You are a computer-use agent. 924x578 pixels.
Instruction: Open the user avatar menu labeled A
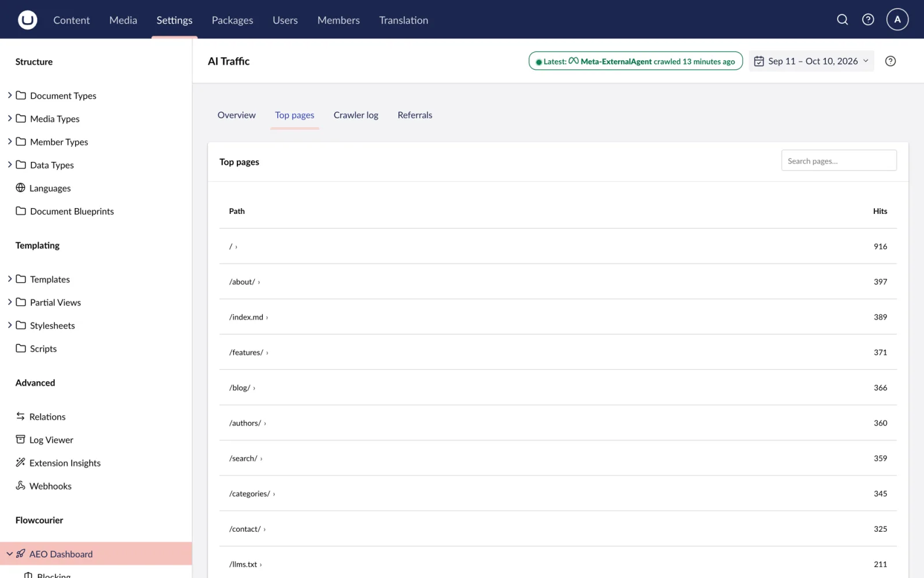pos(897,20)
